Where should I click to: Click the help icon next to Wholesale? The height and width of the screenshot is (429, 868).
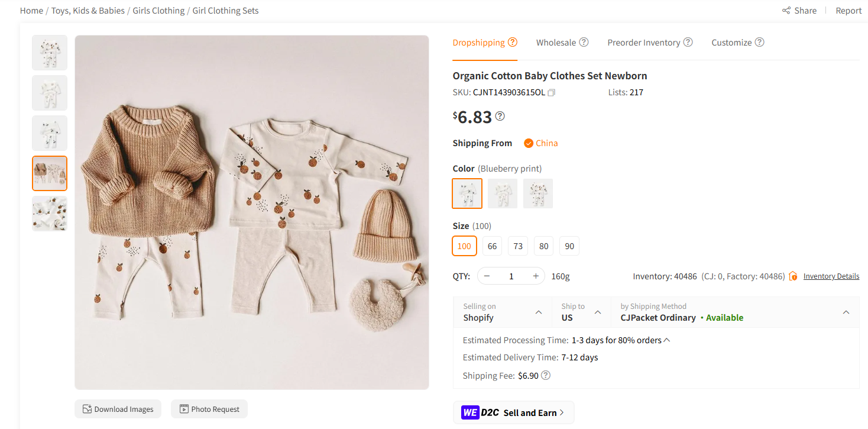[584, 42]
